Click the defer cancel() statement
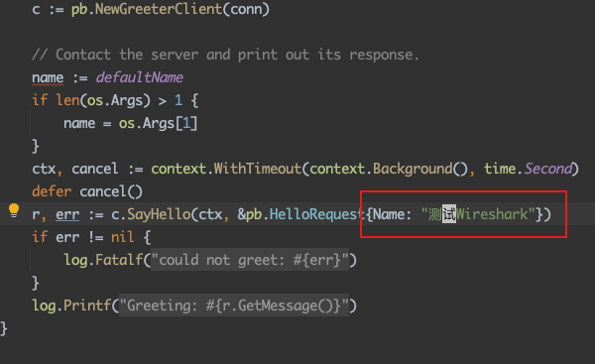 point(87,191)
